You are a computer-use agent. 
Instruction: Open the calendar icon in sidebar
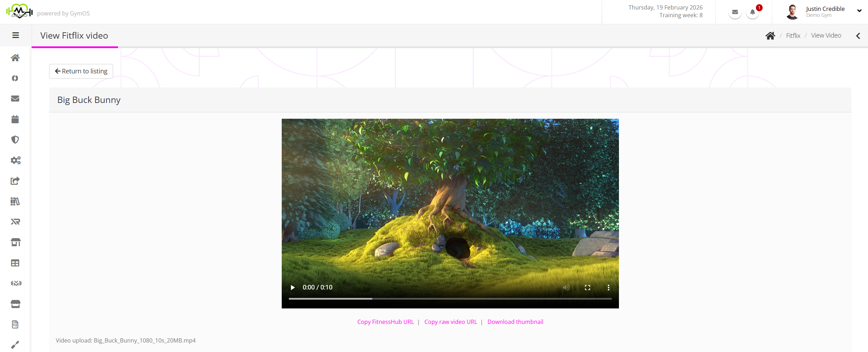15,119
